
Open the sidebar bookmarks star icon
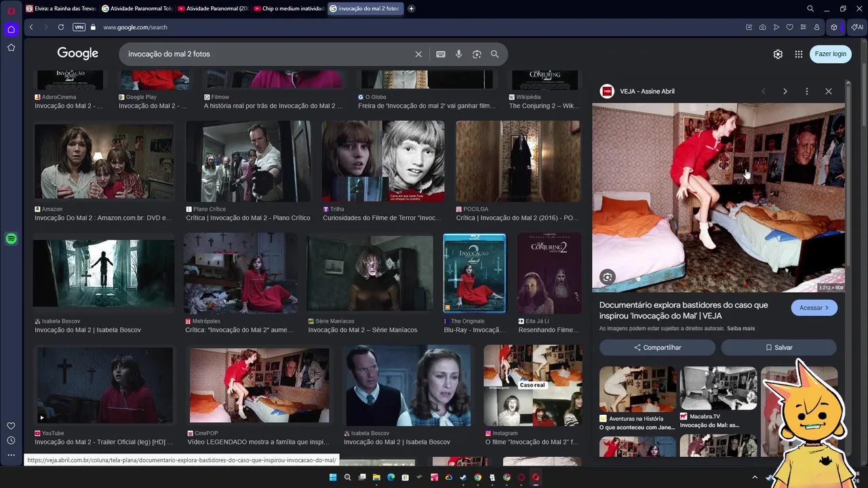[x=11, y=47]
